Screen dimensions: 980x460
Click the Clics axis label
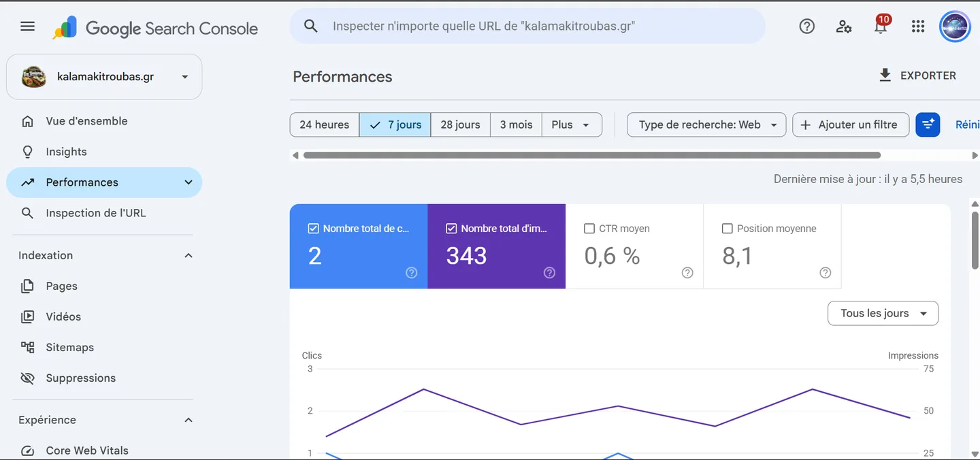click(312, 355)
